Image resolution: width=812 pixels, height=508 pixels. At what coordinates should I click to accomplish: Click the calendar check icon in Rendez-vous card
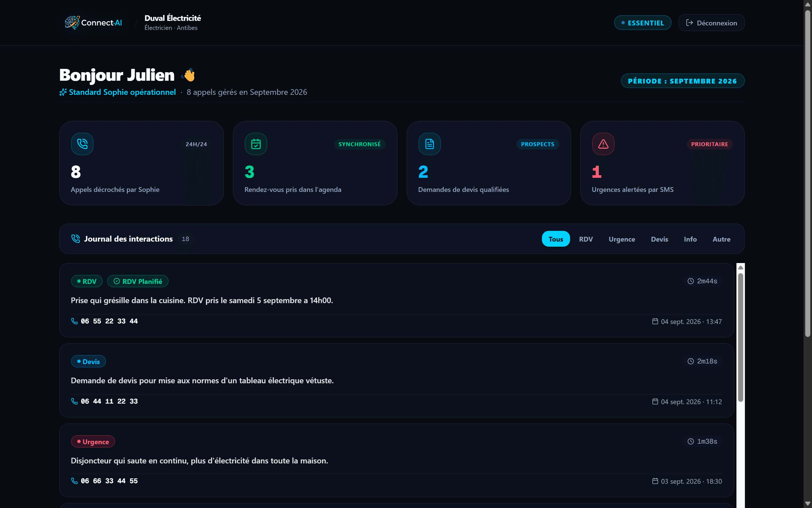pos(256,144)
